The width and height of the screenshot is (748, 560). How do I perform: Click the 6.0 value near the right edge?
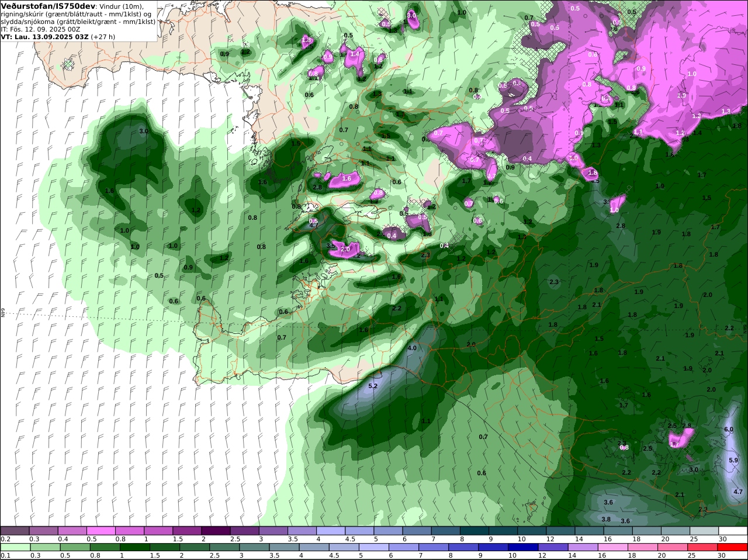point(729,429)
